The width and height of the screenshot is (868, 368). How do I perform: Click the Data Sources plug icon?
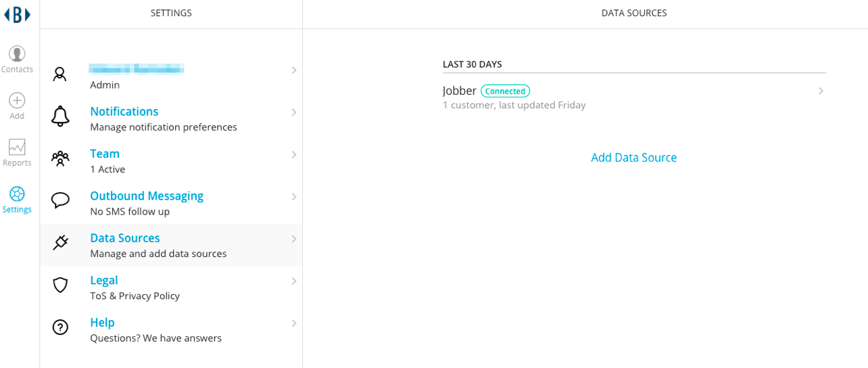point(60,242)
